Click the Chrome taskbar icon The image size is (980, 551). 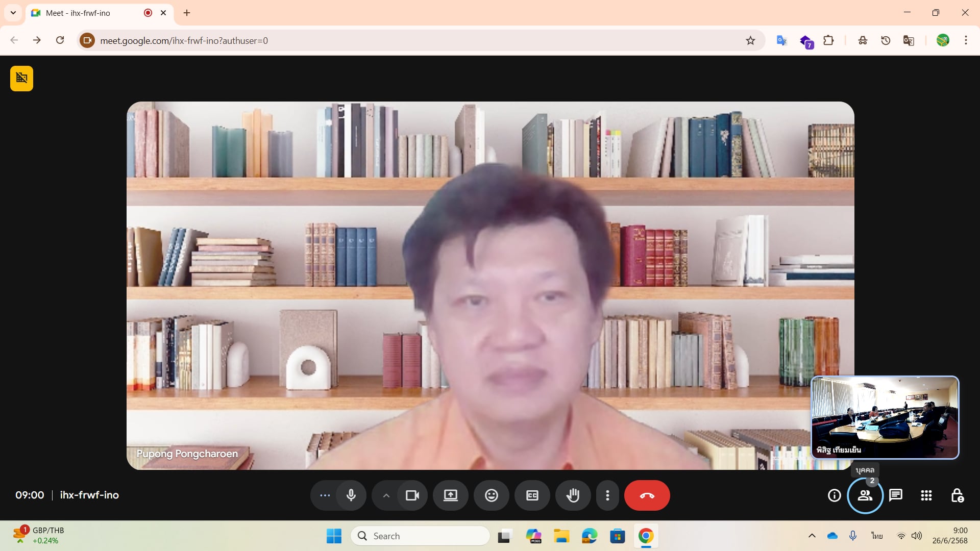pos(646,536)
